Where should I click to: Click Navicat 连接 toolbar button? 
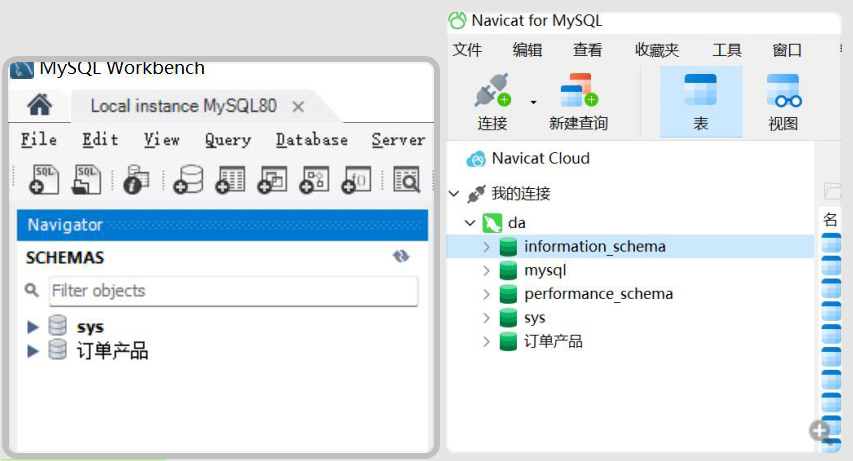coord(492,102)
